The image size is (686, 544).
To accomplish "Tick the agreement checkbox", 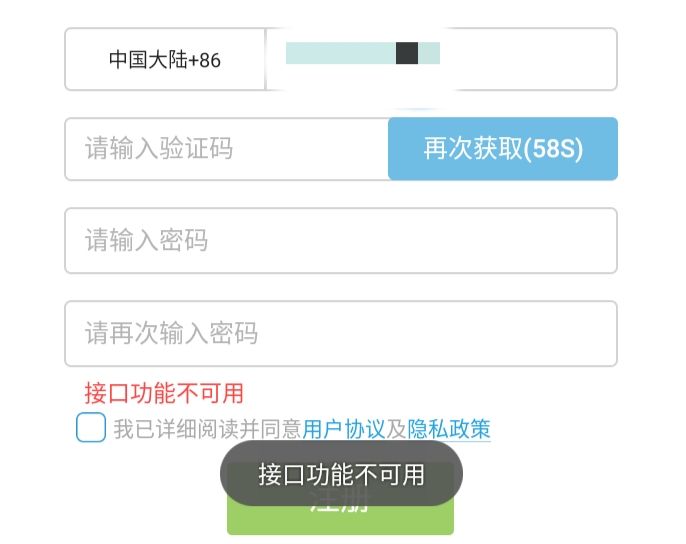I will coord(91,428).
